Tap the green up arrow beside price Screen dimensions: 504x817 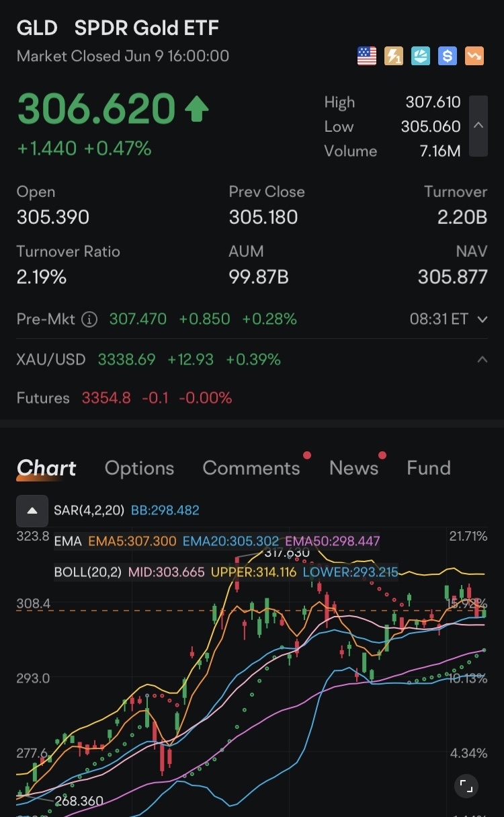[196, 110]
